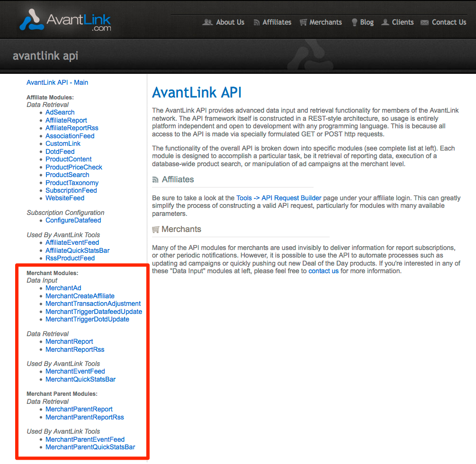The width and height of the screenshot is (476, 464).
Task: Click the Merchants cart icon in navigation
Action: [x=303, y=22]
